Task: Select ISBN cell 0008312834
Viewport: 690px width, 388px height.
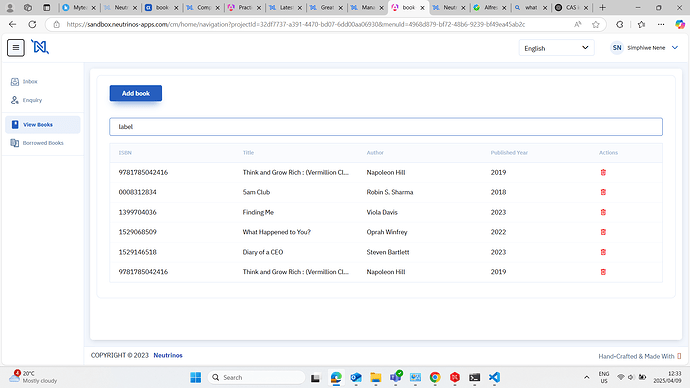Action: pyautogui.click(x=137, y=192)
